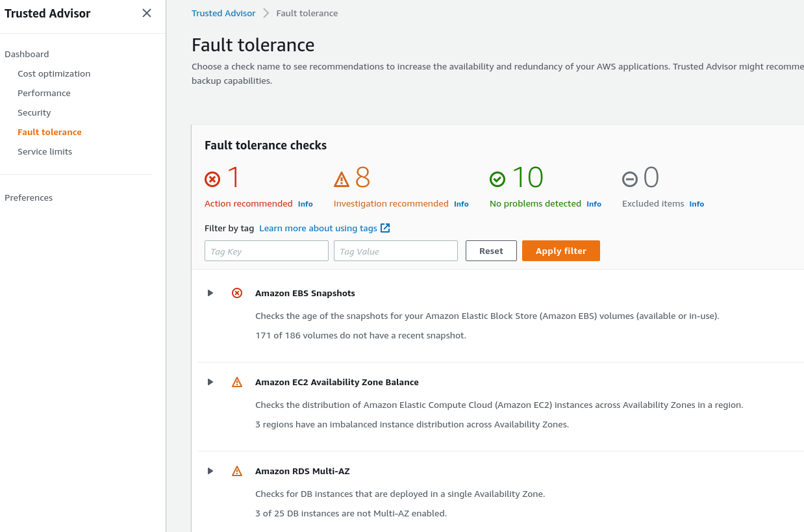Click the red error icon for EBS Snapshots
This screenshot has width=804, height=532.
click(x=237, y=293)
